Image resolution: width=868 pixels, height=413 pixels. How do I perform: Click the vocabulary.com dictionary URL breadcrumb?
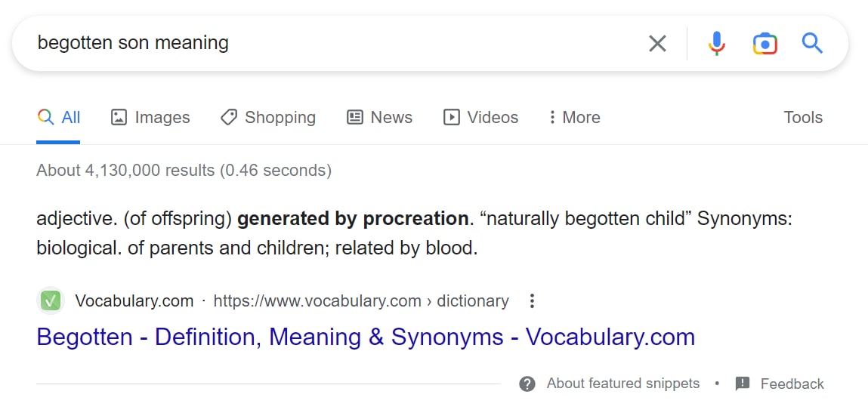[361, 301]
